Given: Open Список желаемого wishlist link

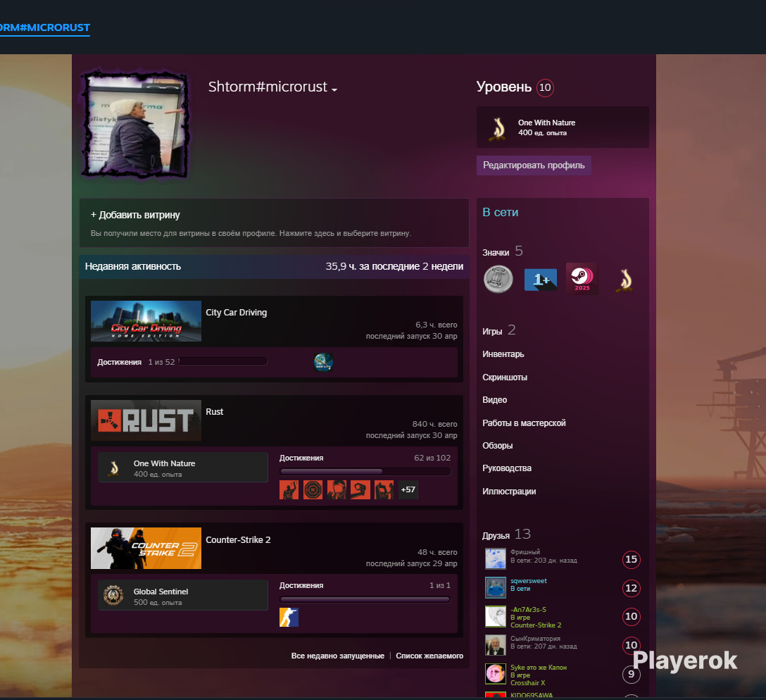Looking at the screenshot, I should [429, 656].
